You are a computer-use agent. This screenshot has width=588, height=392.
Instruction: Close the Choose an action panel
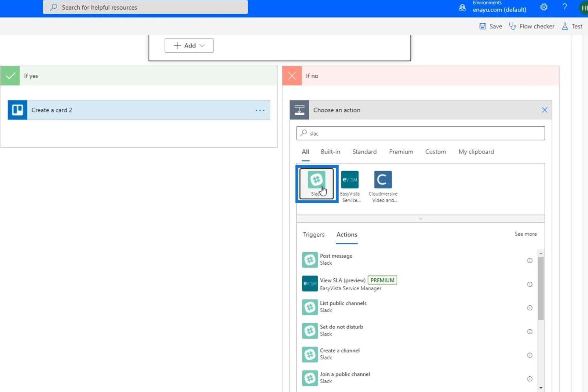point(544,110)
